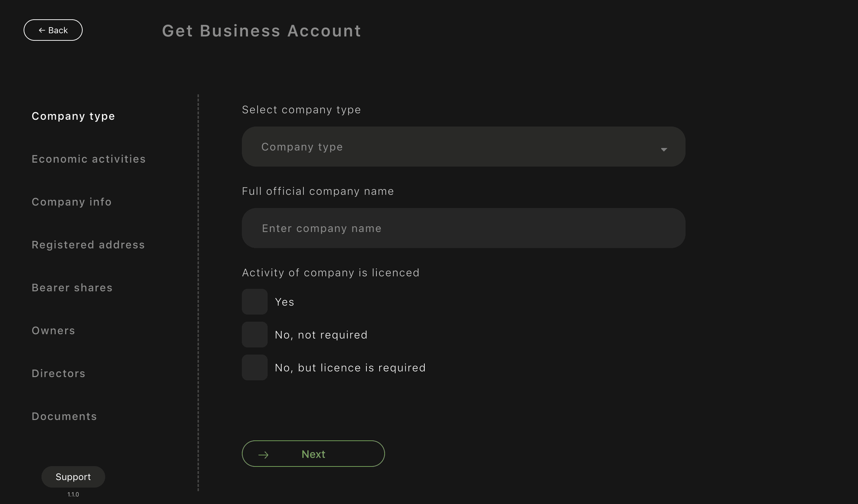Viewport: 858px width, 504px height.
Task: Open the Directors step
Action: coord(58,374)
